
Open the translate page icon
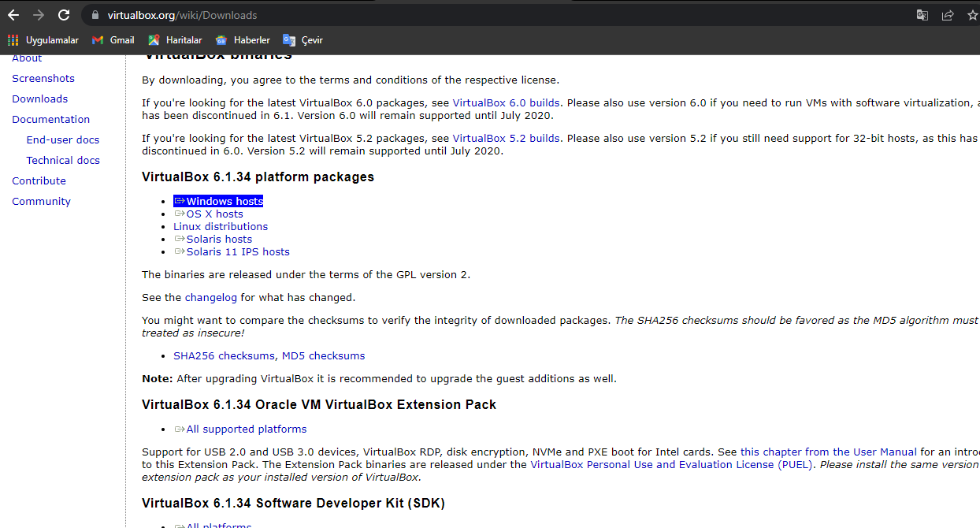(x=922, y=15)
